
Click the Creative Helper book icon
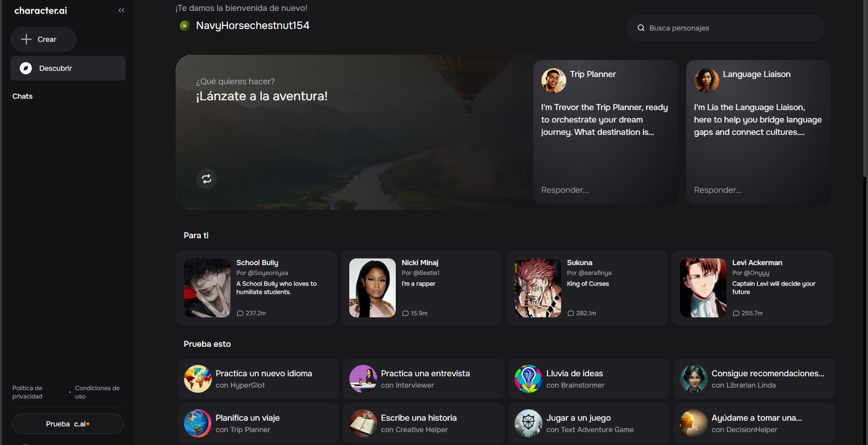[x=363, y=423]
